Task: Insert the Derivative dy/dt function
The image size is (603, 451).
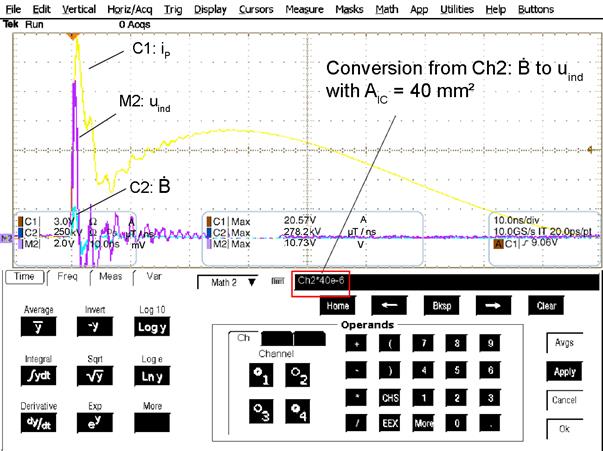Action: coord(38,422)
